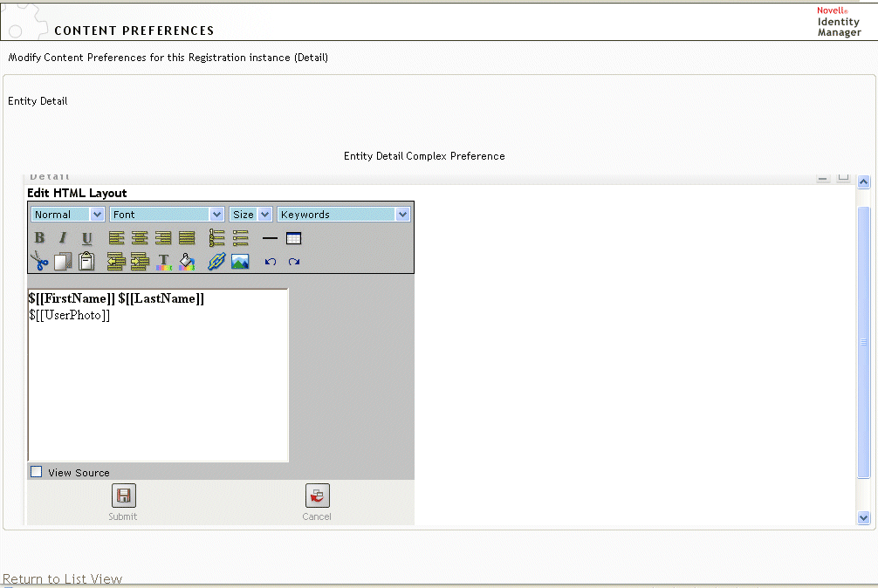Open the Keywords dropdown
Viewport: 878px width, 588px height.
pyautogui.click(x=343, y=215)
